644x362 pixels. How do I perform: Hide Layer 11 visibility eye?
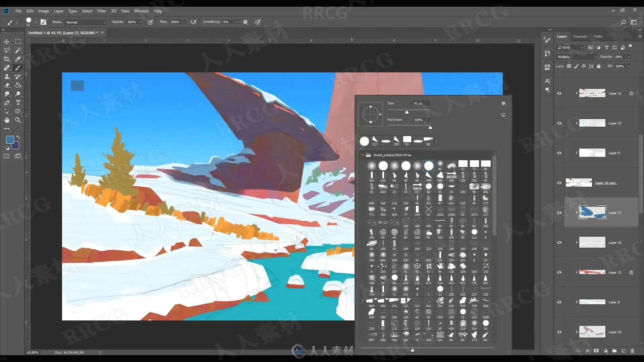(559, 94)
